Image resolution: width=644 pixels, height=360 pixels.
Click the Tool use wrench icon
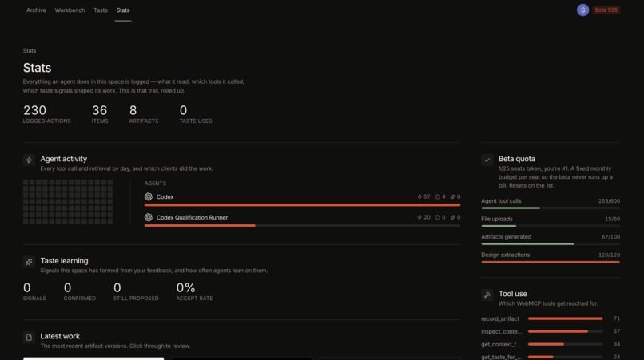pyautogui.click(x=487, y=295)
